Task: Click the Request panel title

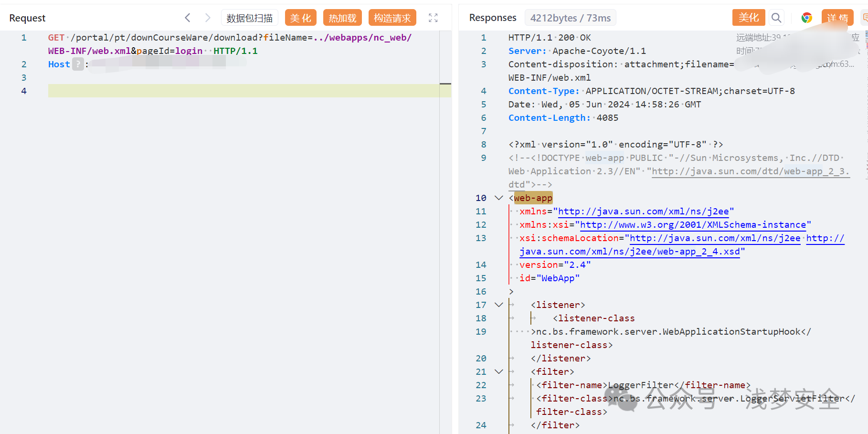Action: click(x=27, y=18)
